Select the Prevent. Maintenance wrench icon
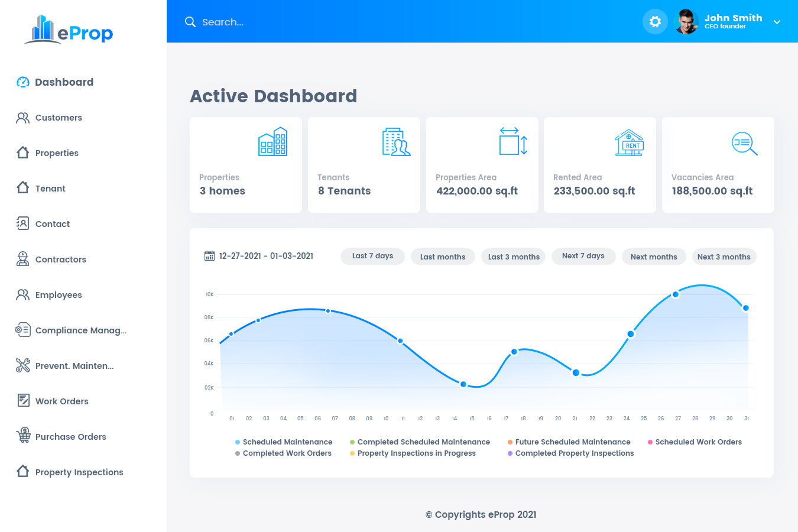 pos(22,365)
